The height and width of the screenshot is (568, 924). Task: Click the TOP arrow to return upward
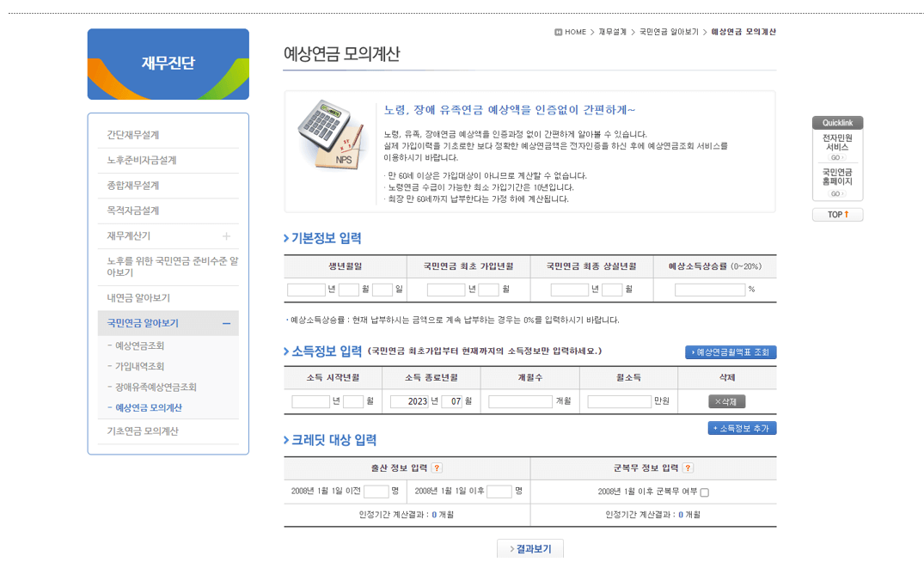[x=837, y=214]
